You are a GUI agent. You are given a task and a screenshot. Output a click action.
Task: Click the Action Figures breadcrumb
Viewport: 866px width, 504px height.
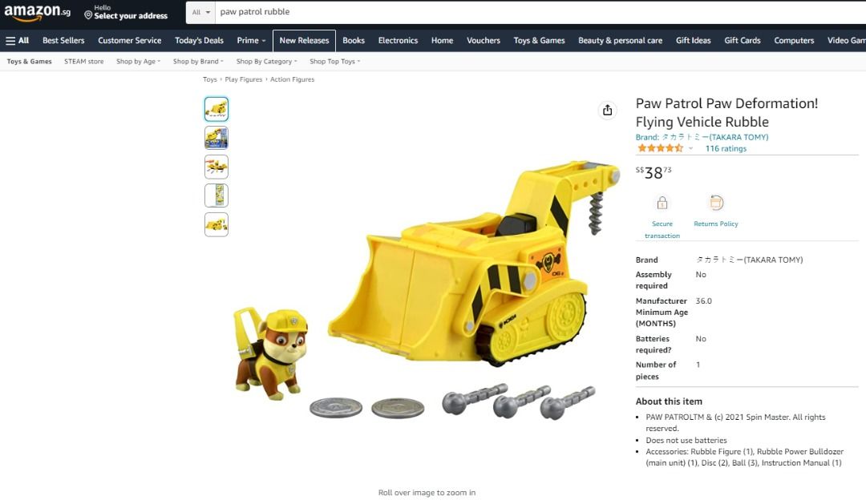click(x=292, y=79)
